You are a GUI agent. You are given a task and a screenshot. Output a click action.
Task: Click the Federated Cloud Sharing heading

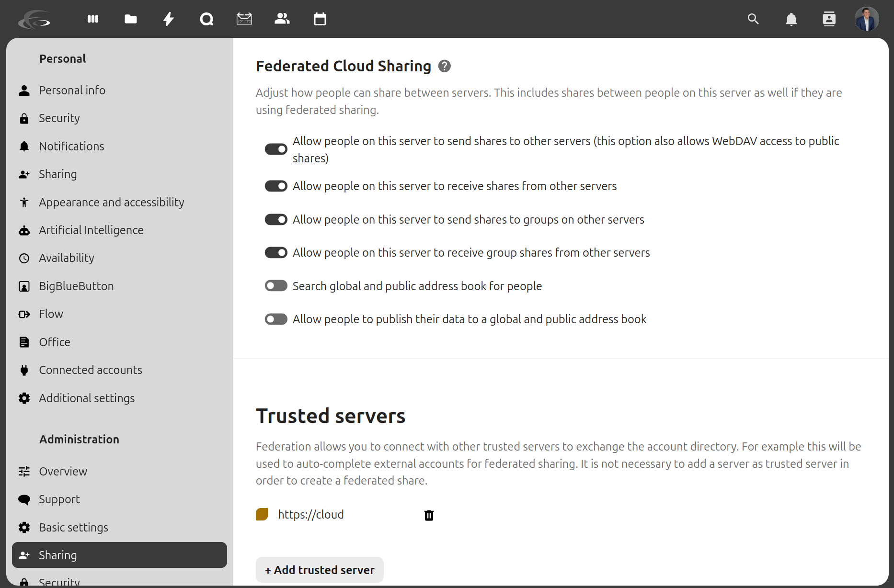point(344,66)
